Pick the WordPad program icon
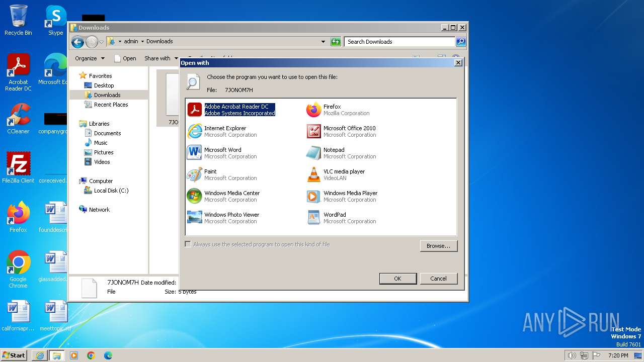 pyautogui.click(x=313, y=218)
